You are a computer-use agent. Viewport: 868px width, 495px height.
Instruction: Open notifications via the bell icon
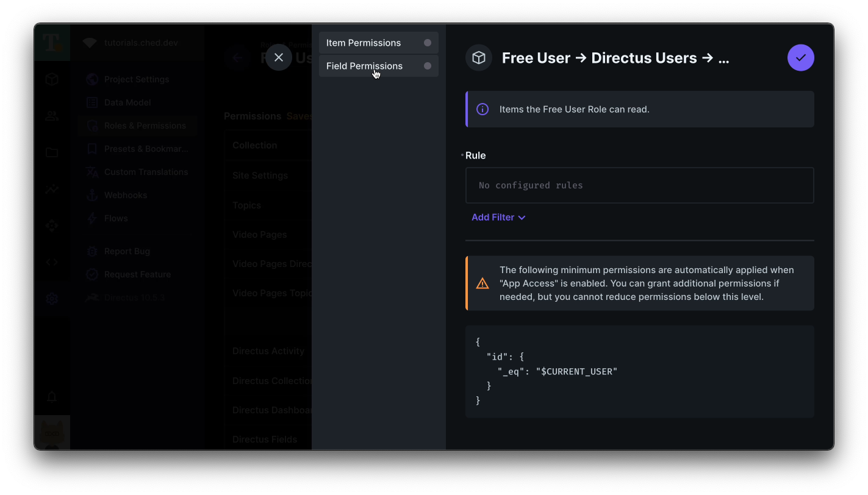tap(52, 397)
